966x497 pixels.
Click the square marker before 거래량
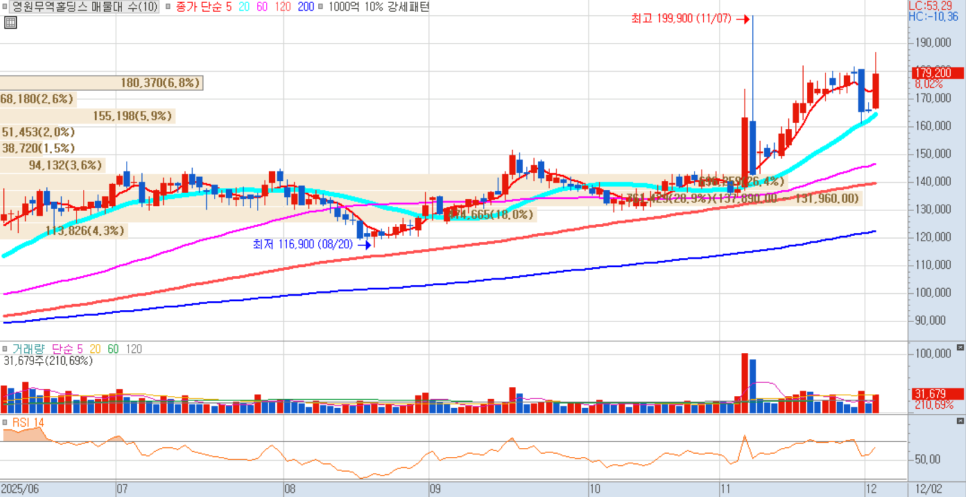point(6,349)
